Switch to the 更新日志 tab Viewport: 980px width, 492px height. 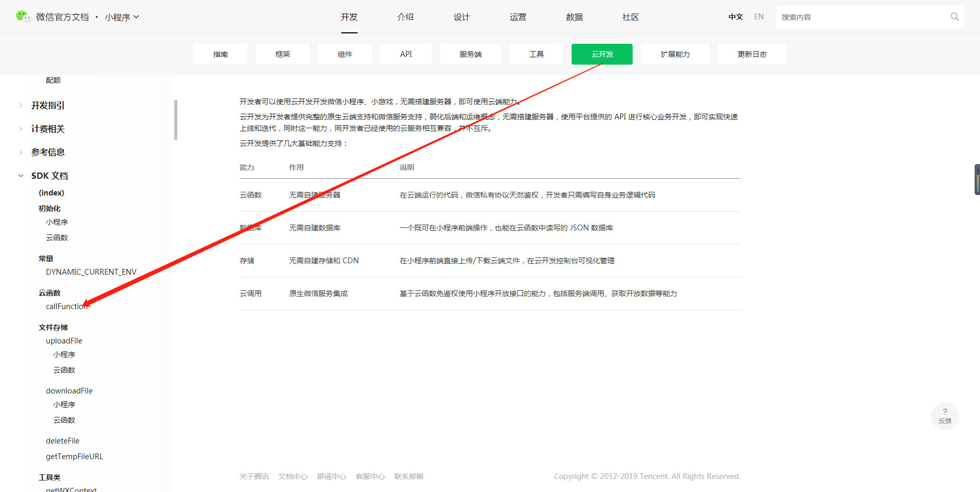(752, 54)
